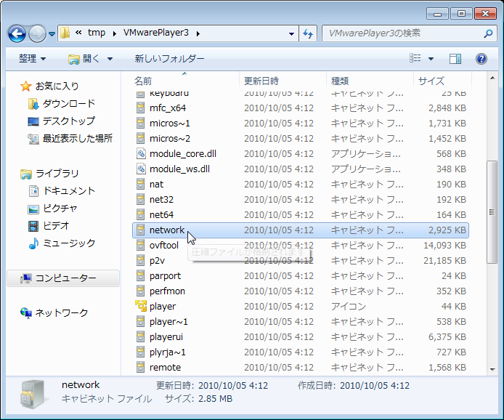The image size is (504, 420).
Task: Click the 開く button
Action: [84, 59]
